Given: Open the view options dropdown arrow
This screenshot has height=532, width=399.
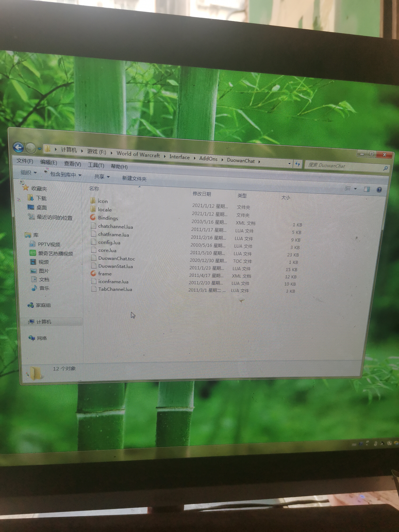Looking at the screenshot, I should point(355,189).
